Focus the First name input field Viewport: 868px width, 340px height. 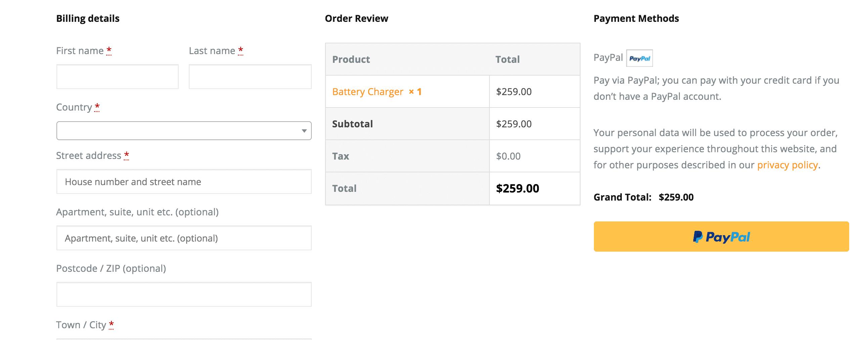click(x=117, y=77)
